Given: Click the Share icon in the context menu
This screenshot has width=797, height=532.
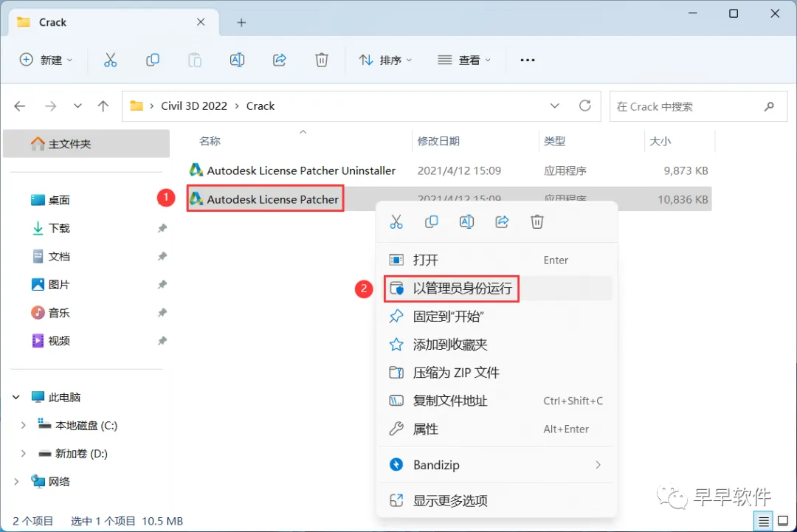Looking at the screenshot, I should [x=502, y=221].
